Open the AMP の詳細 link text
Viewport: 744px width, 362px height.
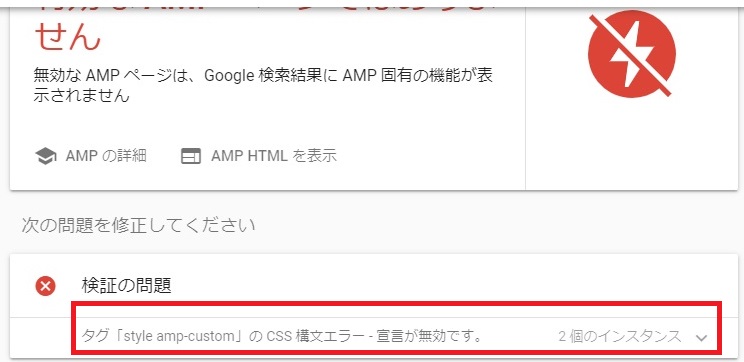106,156
